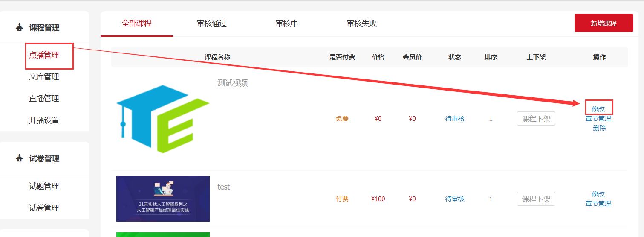This screenshot has height=237, width=644.
Task: Open 试题管理 in the sidebar
Action: (44, 186)
